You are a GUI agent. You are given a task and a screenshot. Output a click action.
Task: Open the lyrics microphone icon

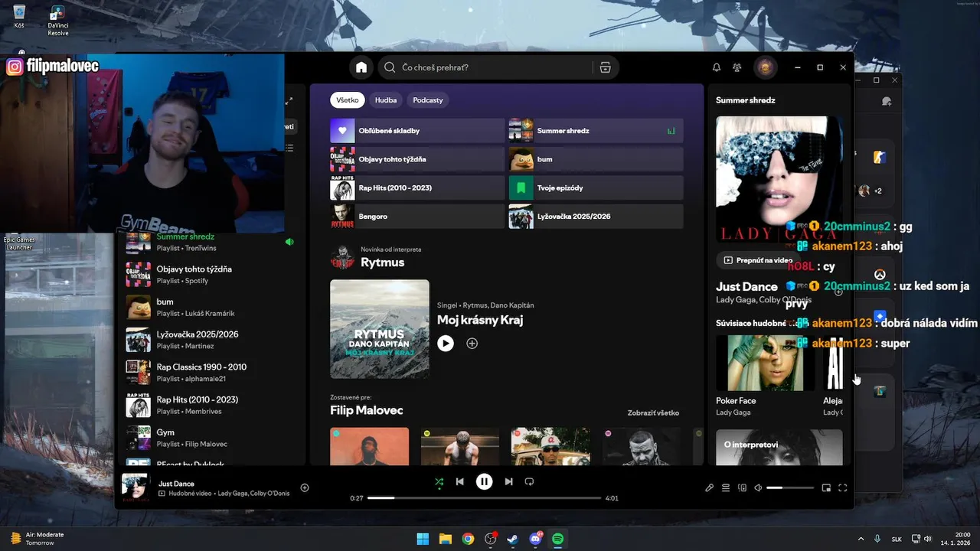pos(710,487)
